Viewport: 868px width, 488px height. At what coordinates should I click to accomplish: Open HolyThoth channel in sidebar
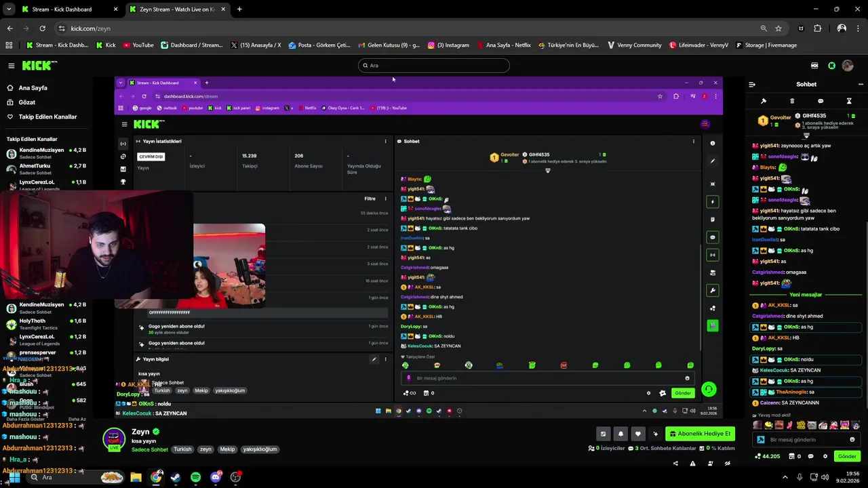[46, 324]
